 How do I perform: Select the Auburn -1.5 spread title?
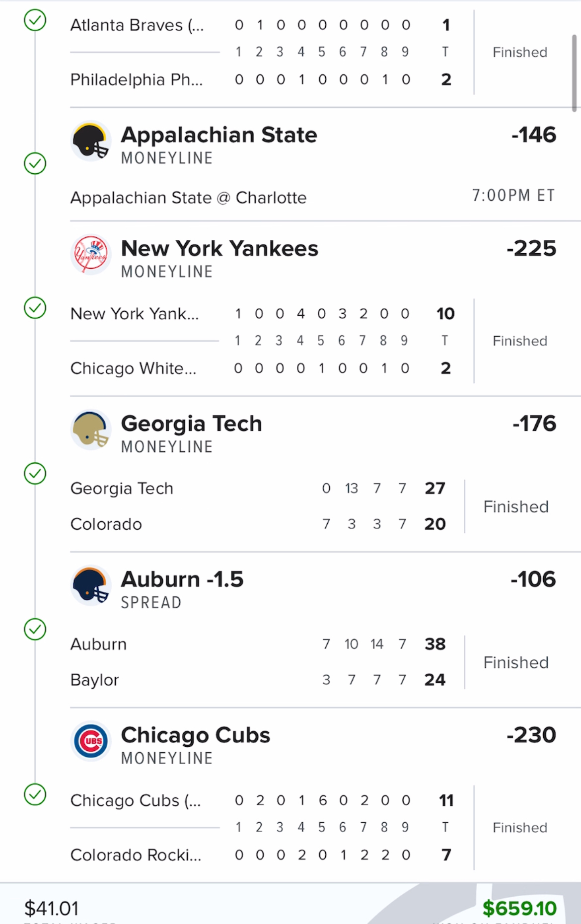click(x=182, y=579)
